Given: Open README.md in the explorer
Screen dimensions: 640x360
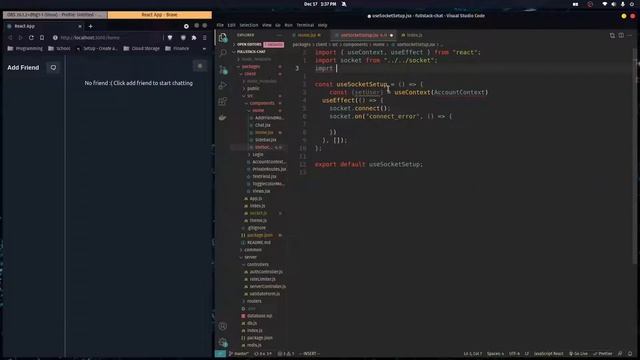Looking at the screenshot, I should click(x=258, y=242).
